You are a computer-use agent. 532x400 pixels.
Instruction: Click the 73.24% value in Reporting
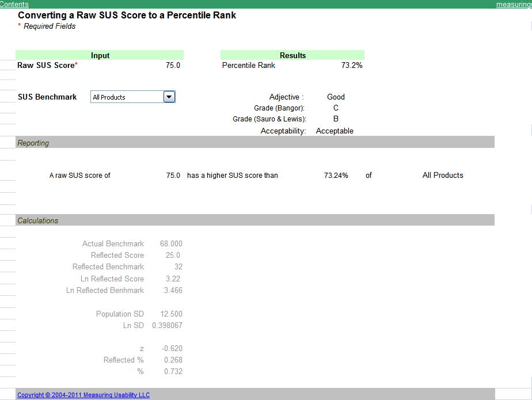tap(336, 176)
